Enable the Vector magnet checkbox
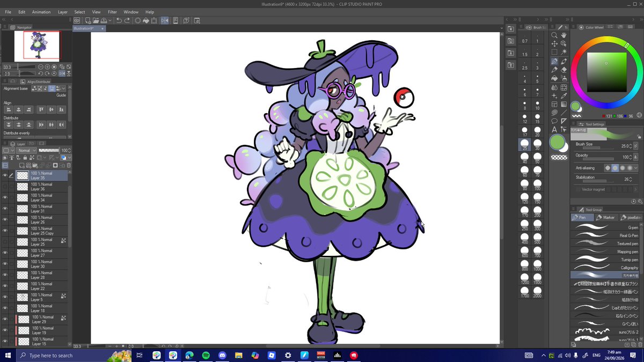 pos(578,189)
